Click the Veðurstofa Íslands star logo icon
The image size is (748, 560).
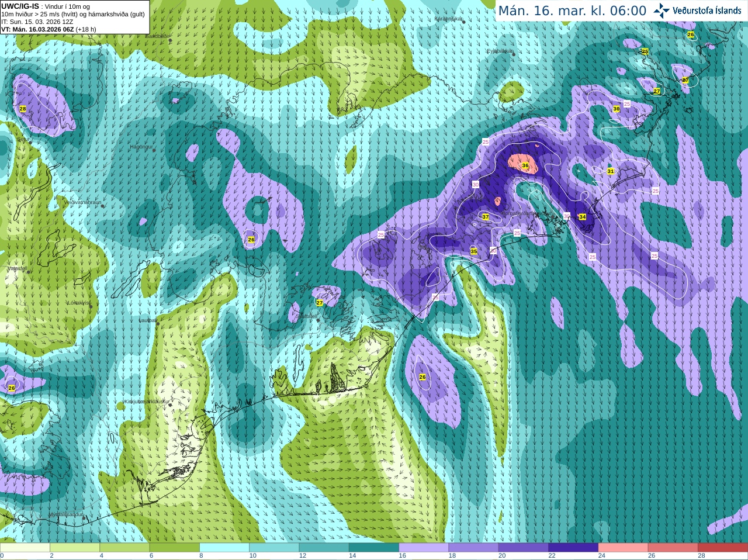[662, 11]
